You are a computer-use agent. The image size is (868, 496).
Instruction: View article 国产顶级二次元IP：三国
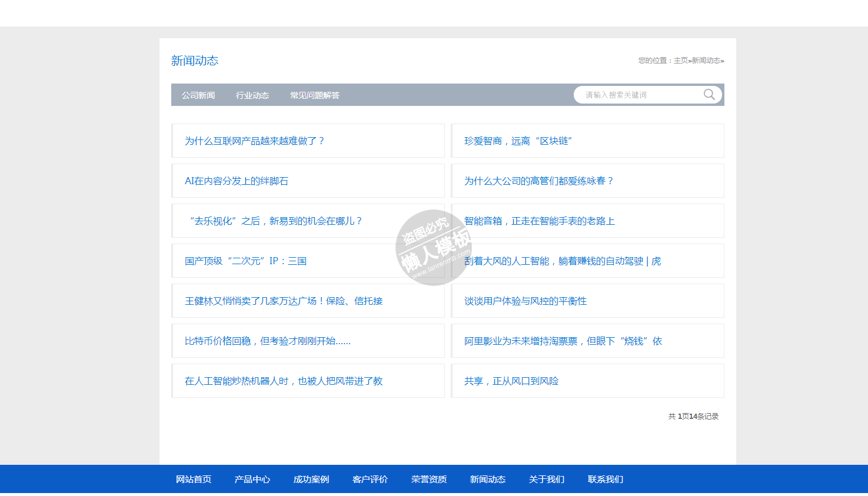tap(245, 261)
